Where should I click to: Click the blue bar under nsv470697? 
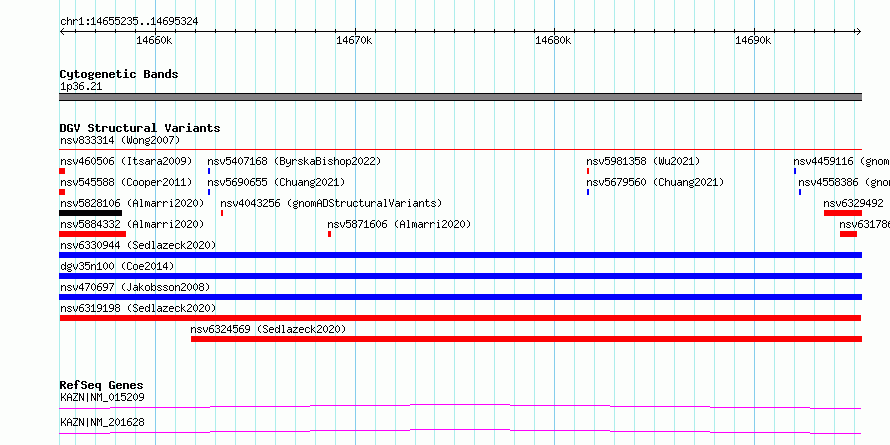point(460,297)
